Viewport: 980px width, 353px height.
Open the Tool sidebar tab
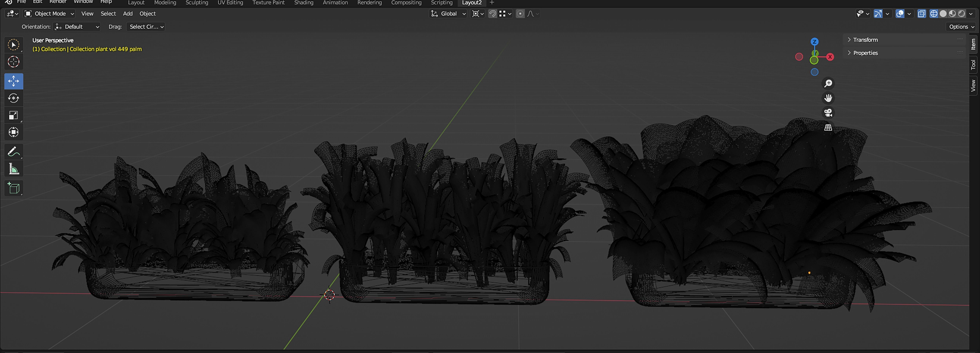973,64
